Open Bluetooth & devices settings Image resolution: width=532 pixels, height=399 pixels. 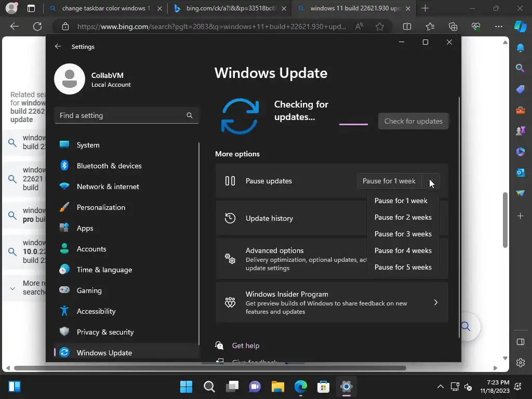pyautogui.click(x=126, y=166)
